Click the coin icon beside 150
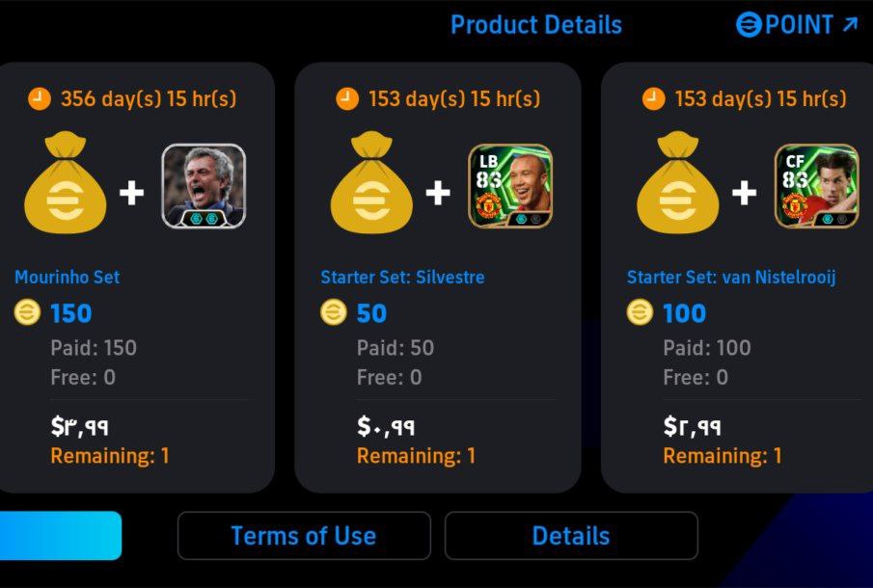Screen dimensions: 873x588 click(x=26, y=312)
